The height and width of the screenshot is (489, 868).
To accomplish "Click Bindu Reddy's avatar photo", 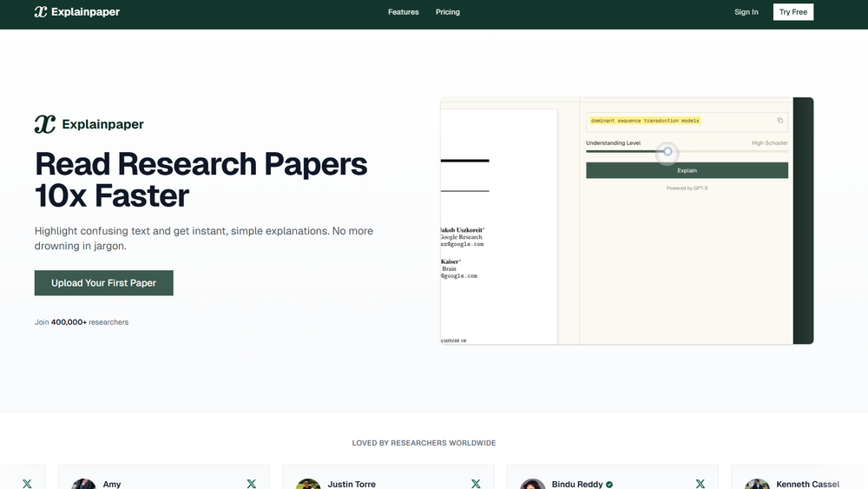I will (x=533, y=484).
